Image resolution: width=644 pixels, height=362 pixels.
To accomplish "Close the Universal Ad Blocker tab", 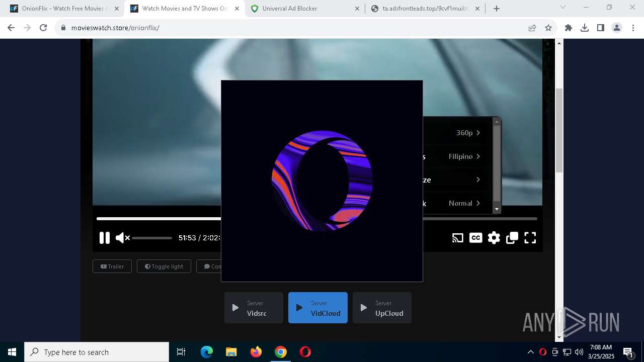I will 357,9.
